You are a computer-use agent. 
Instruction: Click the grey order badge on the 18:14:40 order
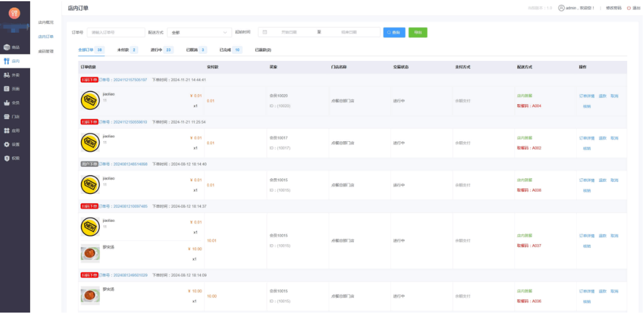tap(89, 164)
